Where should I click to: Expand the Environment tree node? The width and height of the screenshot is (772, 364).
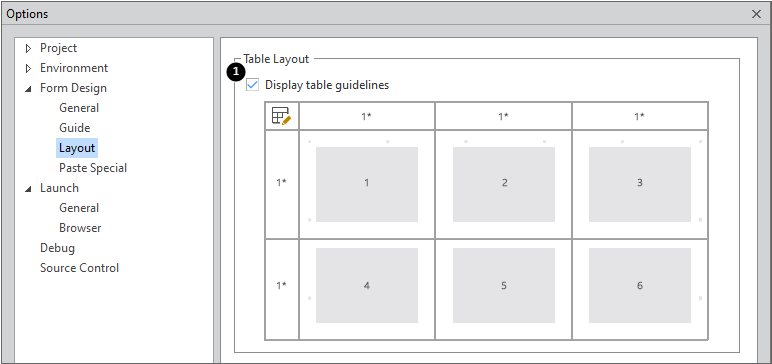click(x=28, y=68)
